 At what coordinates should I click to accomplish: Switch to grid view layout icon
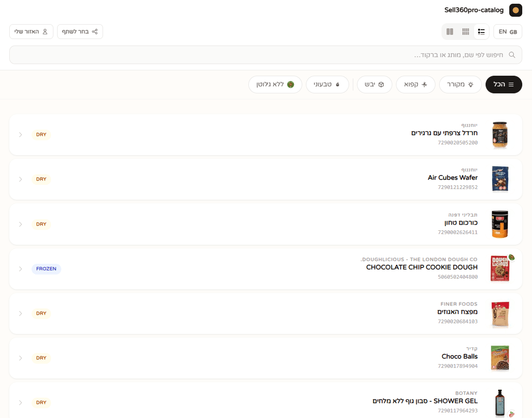click(x=466, y=32)
